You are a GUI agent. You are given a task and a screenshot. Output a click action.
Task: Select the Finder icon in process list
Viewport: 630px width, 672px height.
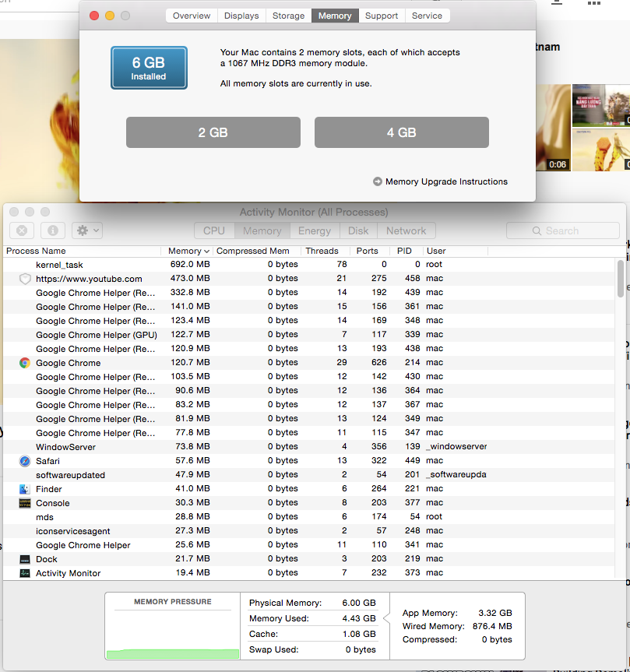coord(25,489)
